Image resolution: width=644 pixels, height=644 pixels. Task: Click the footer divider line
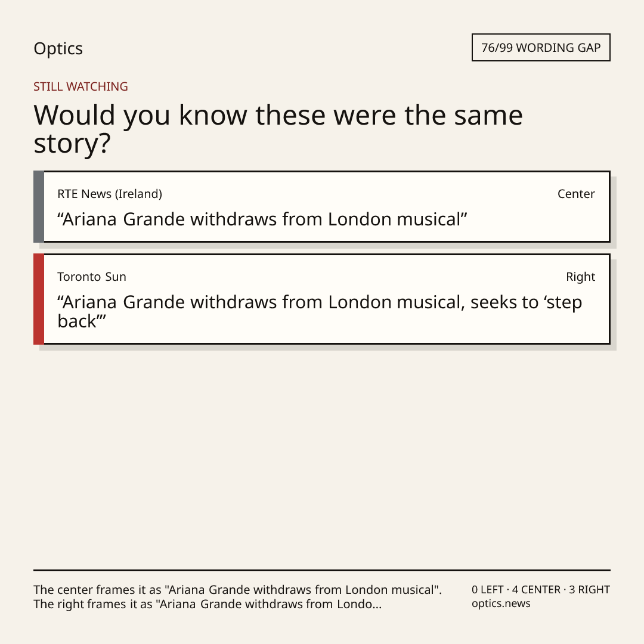point(322,570)
